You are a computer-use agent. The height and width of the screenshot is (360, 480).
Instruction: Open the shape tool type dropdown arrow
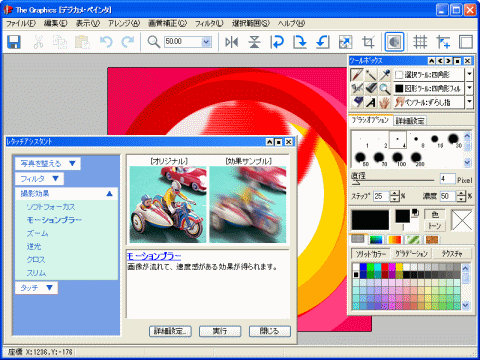tap(469, 88)
